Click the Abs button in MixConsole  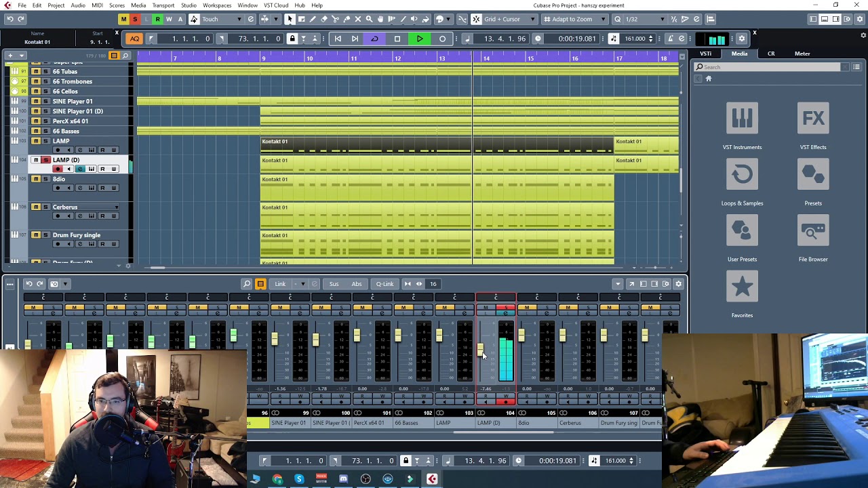pos(357,284)
